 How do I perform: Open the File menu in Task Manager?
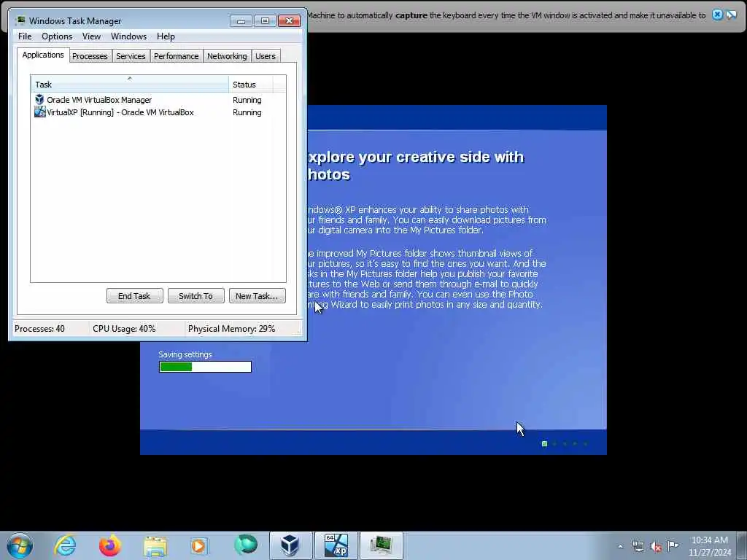[25, 36]
